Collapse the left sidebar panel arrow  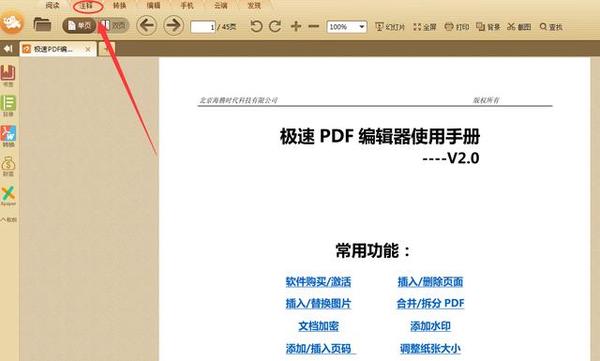pos(8,49)
